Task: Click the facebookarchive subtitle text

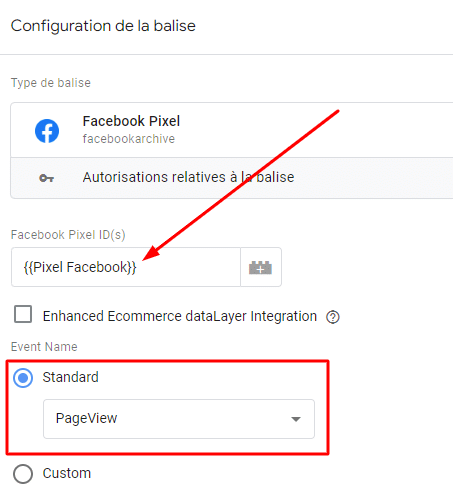Action: [x=129, y=139]
